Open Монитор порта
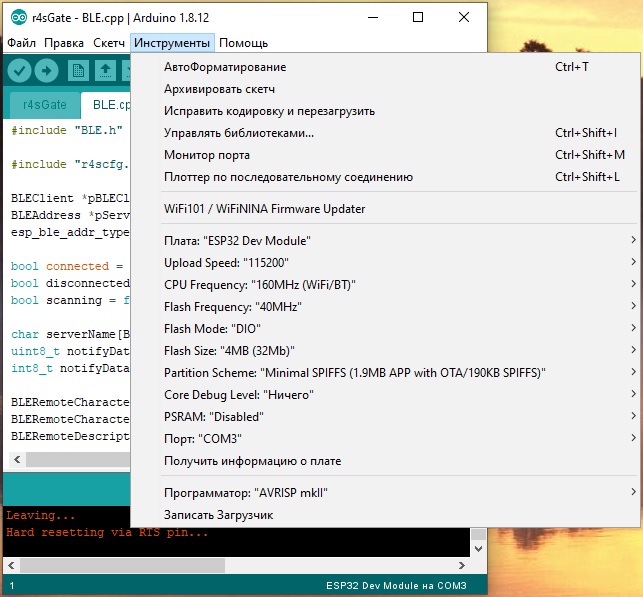This screenshot has height=597, width=643. [x=385, y=155]
